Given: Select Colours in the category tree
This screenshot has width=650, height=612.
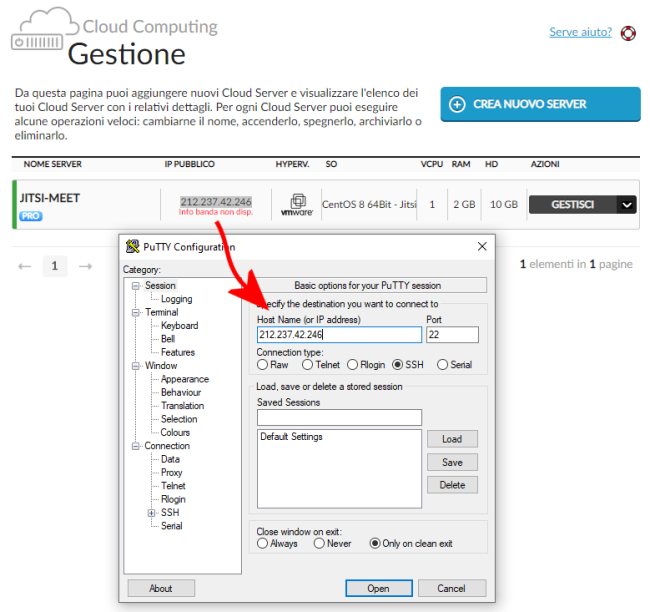Looking at the screenshot, I should click(x=175, y=433).
